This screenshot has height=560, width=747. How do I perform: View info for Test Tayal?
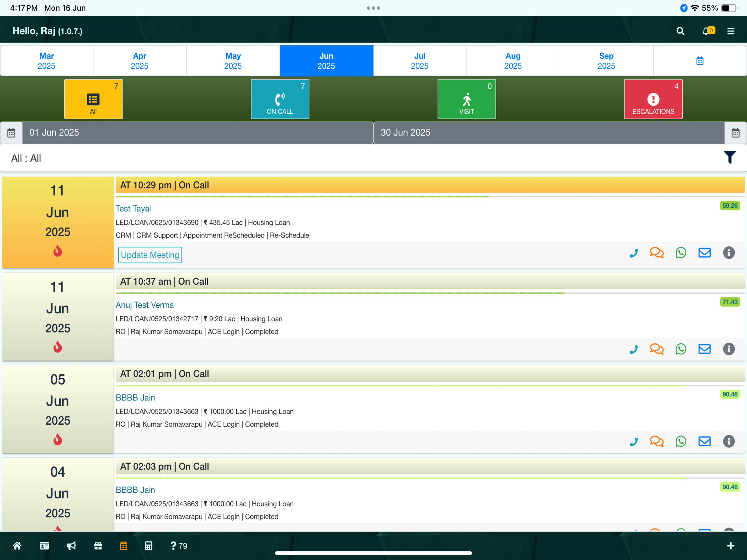click(x=729, y=253)
